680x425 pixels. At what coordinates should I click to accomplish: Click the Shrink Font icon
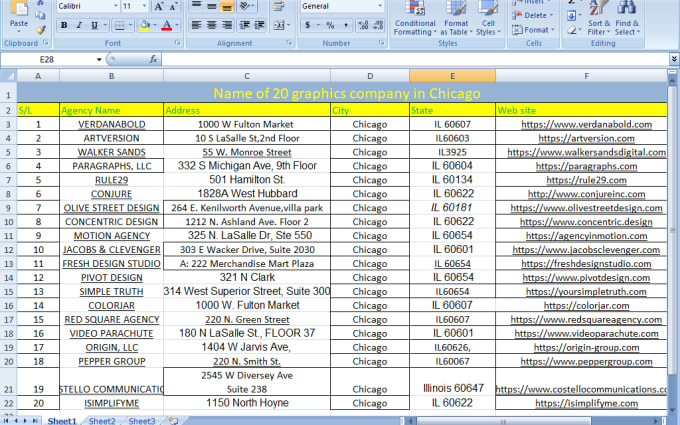point(173,6)
